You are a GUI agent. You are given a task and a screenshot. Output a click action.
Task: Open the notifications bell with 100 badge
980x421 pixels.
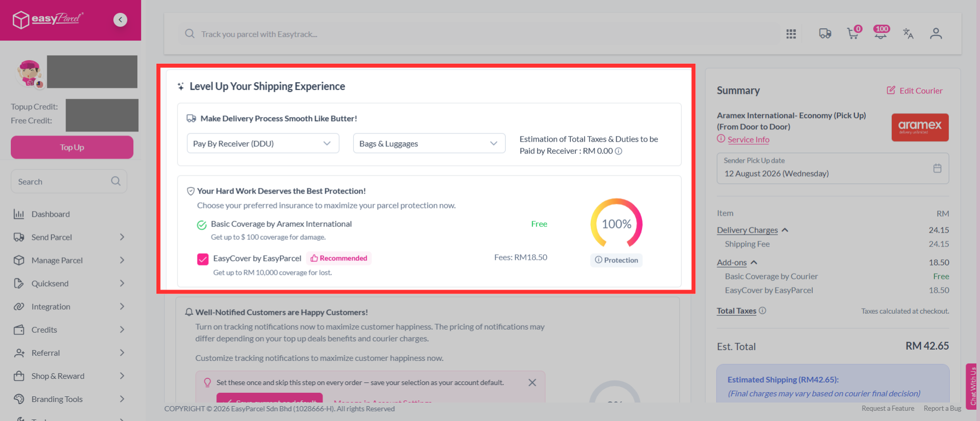881,33
